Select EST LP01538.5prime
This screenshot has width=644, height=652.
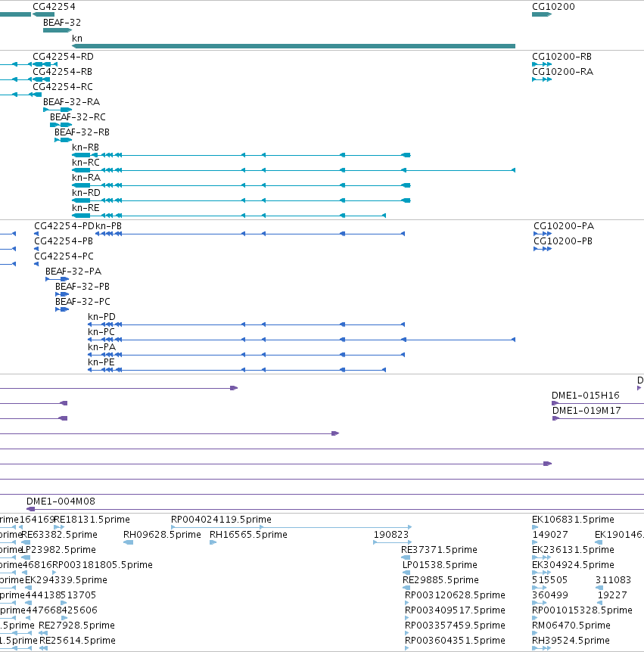click(x=440, y=565)
